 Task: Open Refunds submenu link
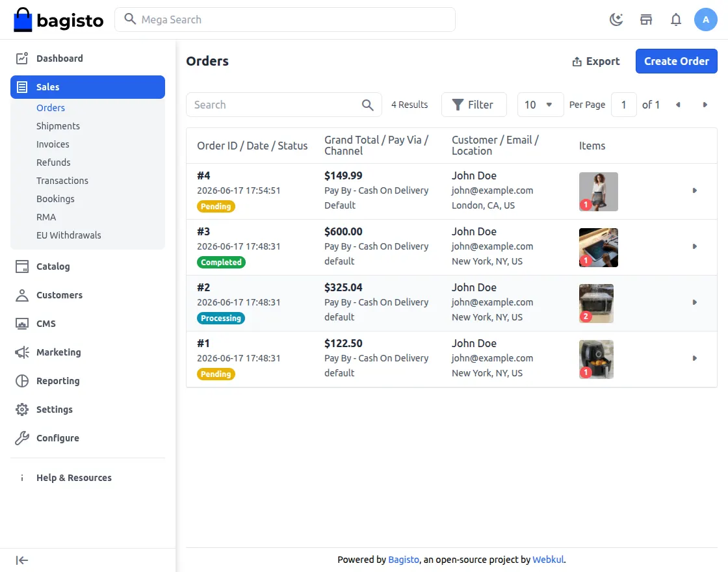[53, 162]
